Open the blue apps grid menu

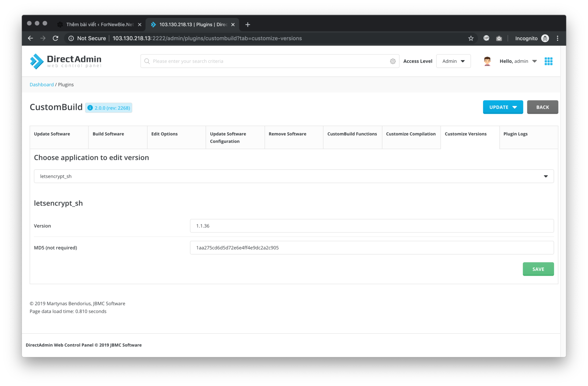point(548,61)
